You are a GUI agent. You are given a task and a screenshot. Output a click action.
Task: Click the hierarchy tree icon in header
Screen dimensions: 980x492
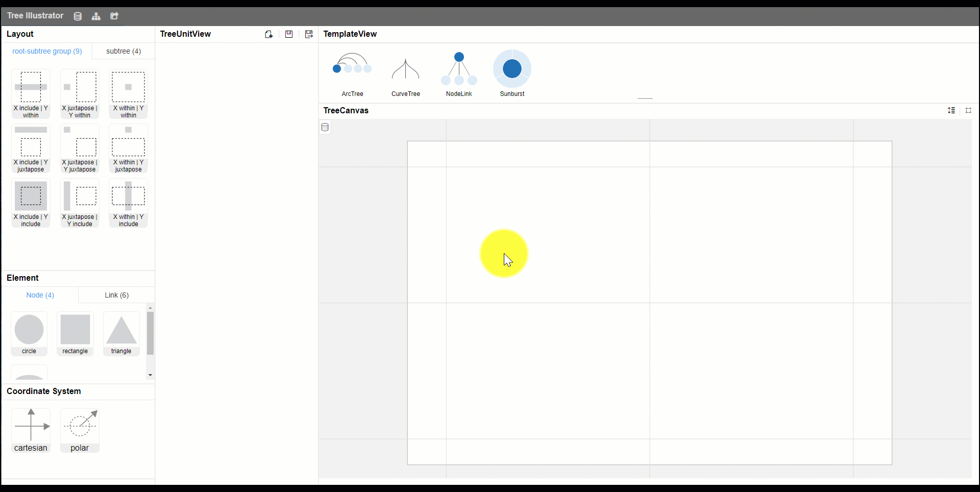(x=96, y=16)
